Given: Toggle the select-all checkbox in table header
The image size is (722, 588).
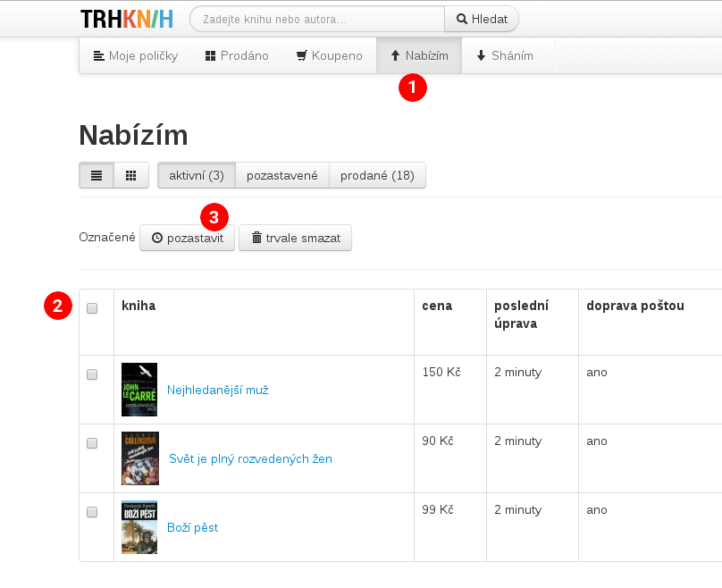Looking at the screenshot, I should click(x=92, y=308).
